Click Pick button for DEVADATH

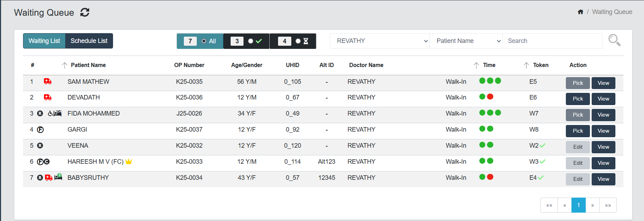click(x=577, y=99)
